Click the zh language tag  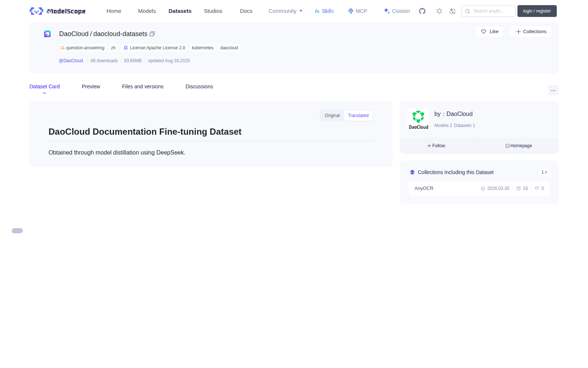tap(113, 48)
